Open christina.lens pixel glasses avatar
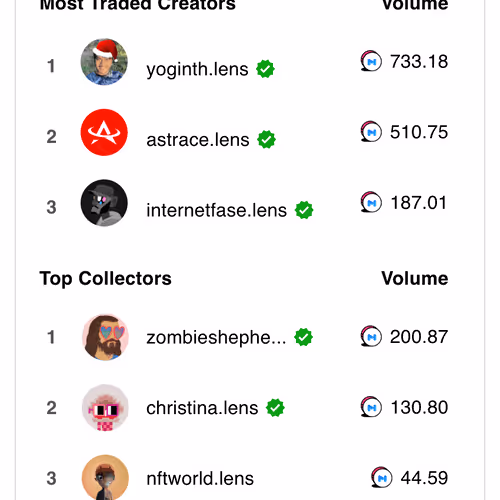 (105, 408)
